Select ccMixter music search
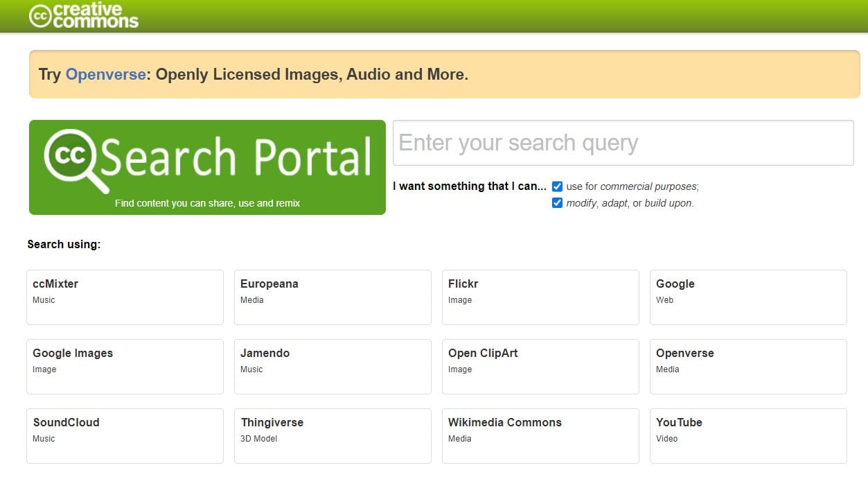The height and width of the screenshot is (479, 868). pyautogui.click(x=125, y=297)
